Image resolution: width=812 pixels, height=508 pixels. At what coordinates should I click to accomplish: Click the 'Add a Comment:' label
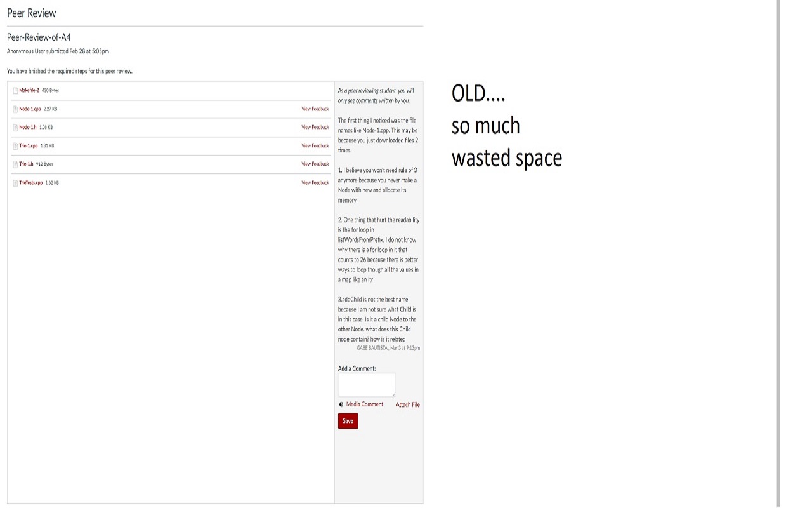click(x=357, y=368)
